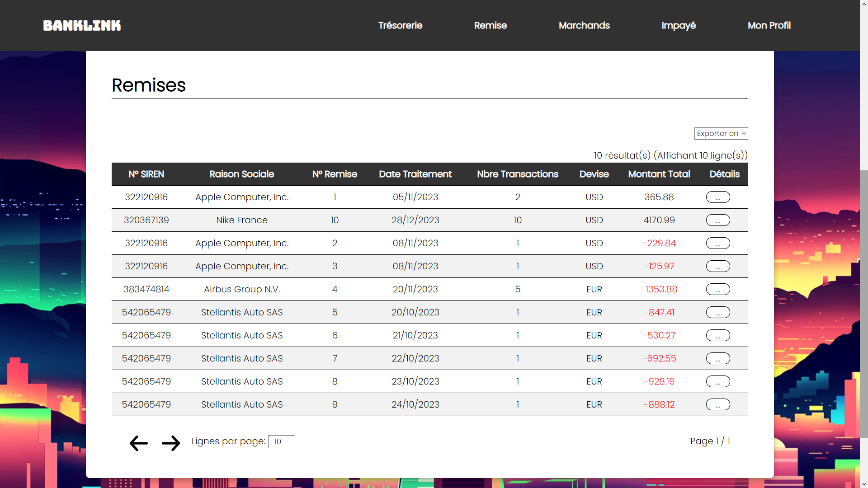868x488 pixels.
Task: Go to previous page with left arrow
Action: pos(139,443)
